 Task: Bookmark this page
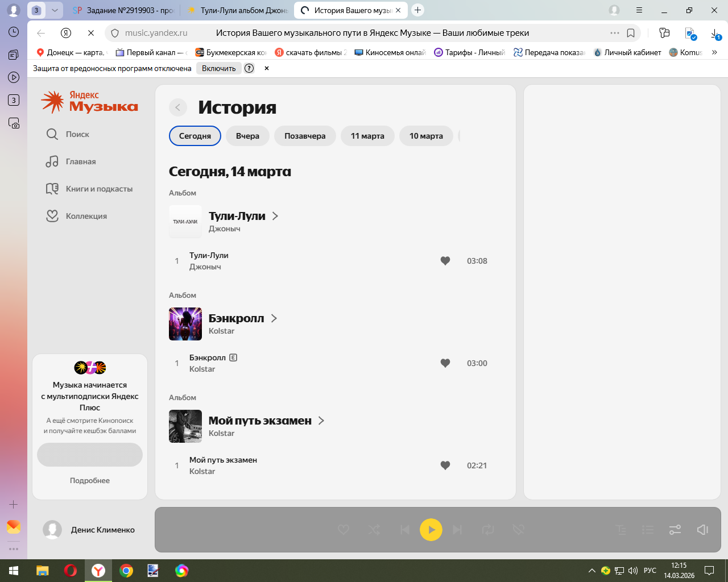tap(631, 33)
